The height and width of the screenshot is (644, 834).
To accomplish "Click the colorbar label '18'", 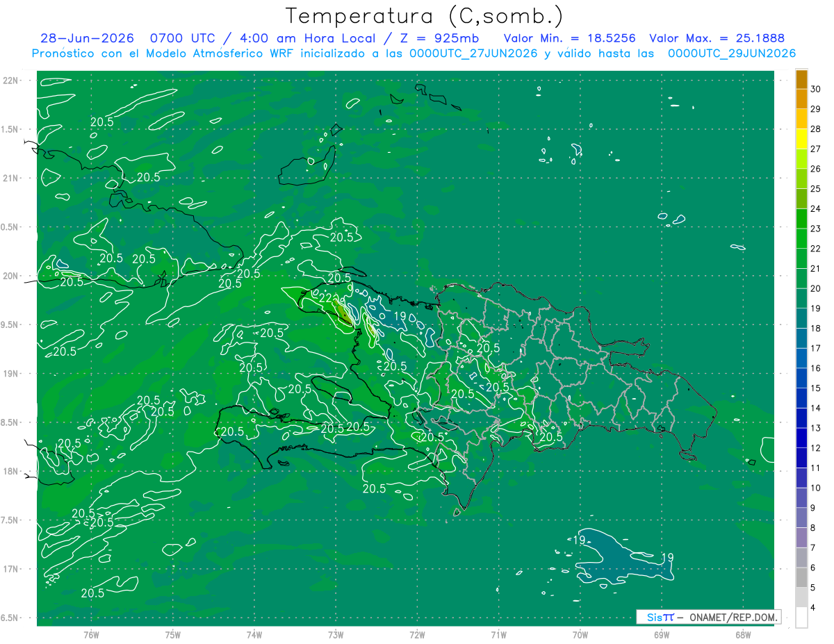I will tap(816, 328).
